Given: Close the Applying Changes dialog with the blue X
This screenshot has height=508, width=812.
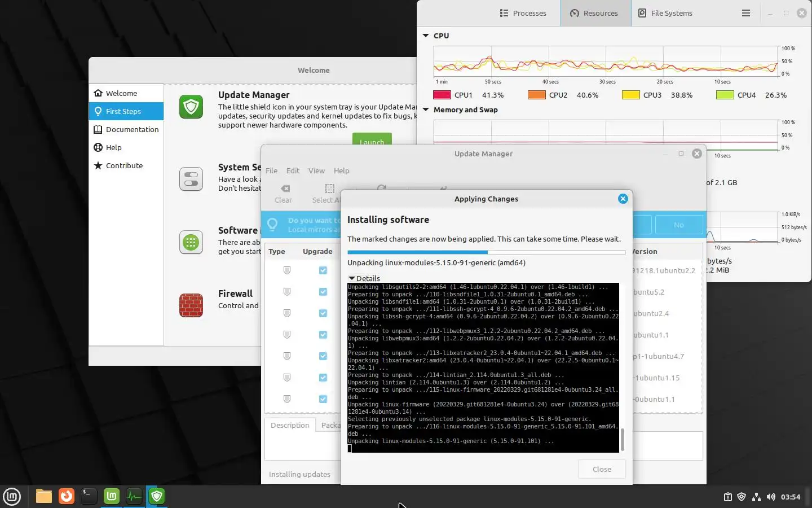Looking at the screenshot, I should click(x=623, y=199).
